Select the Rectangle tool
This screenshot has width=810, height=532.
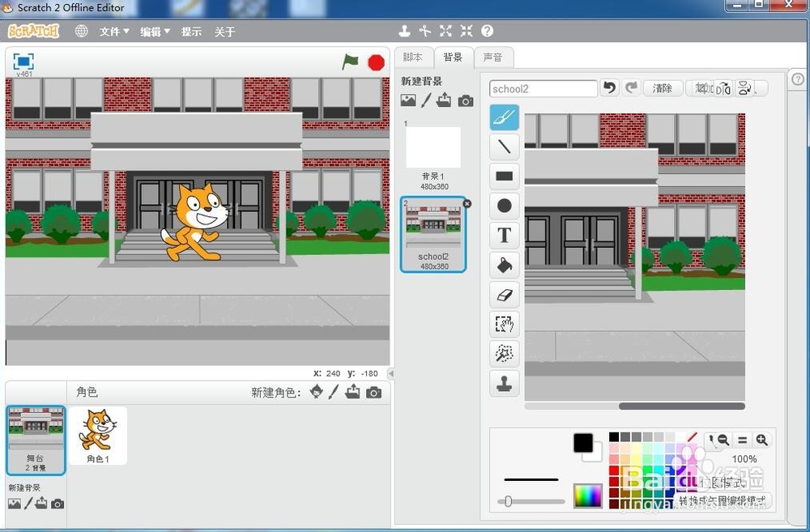(x=504, y=177)
